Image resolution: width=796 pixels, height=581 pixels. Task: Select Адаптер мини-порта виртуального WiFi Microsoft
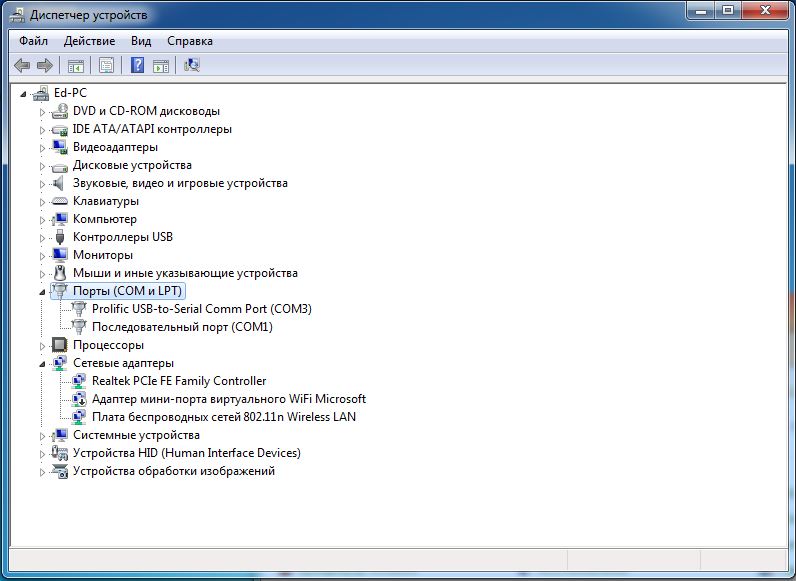[229, 399]
